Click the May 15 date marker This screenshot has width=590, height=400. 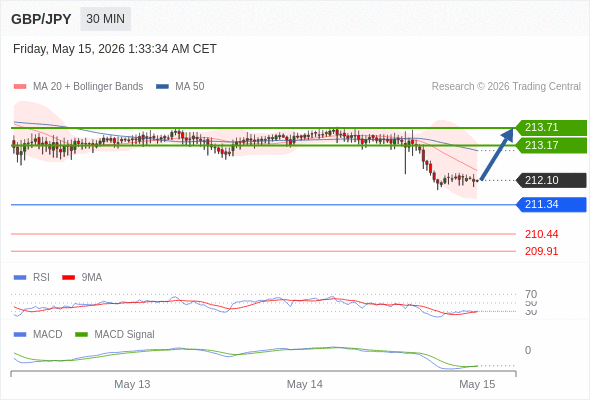click(477, 384)
